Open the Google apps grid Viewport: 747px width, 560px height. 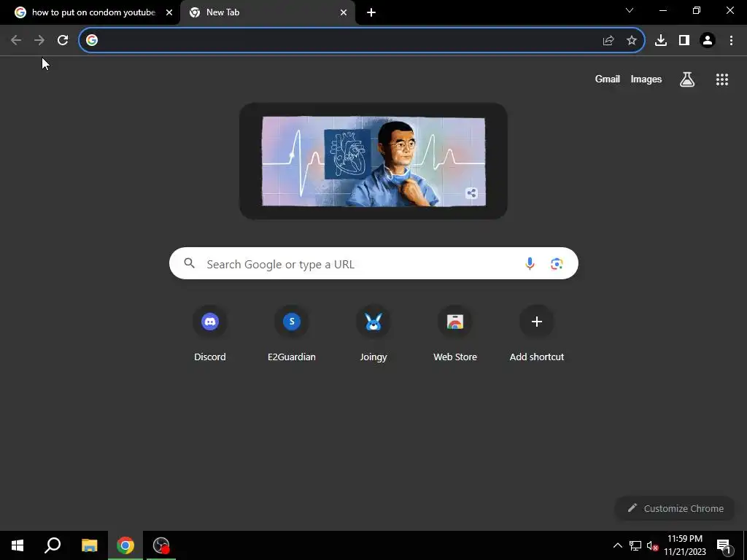pyautogui.click(x=722, y=79)
